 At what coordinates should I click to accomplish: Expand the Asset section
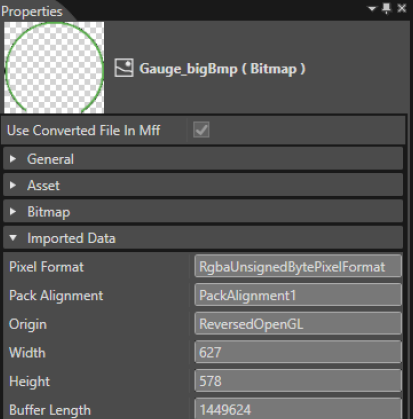tap(203, 185)
